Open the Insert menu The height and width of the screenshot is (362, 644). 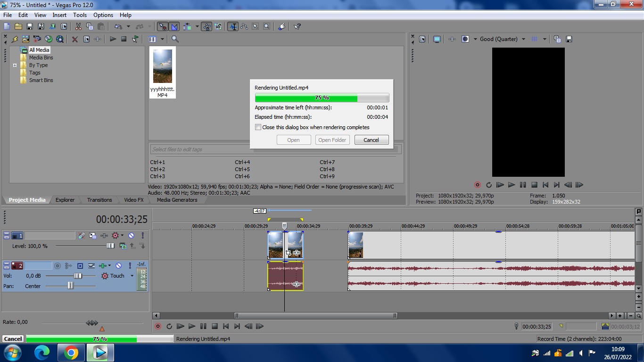(59, 15)
